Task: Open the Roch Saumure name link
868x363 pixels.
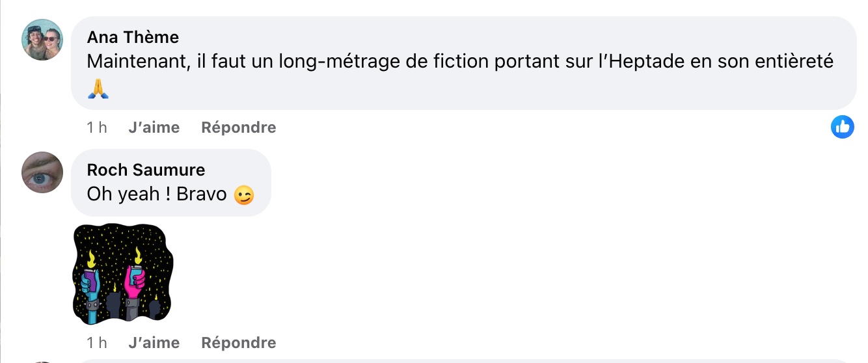Action: tap(146, 170)
